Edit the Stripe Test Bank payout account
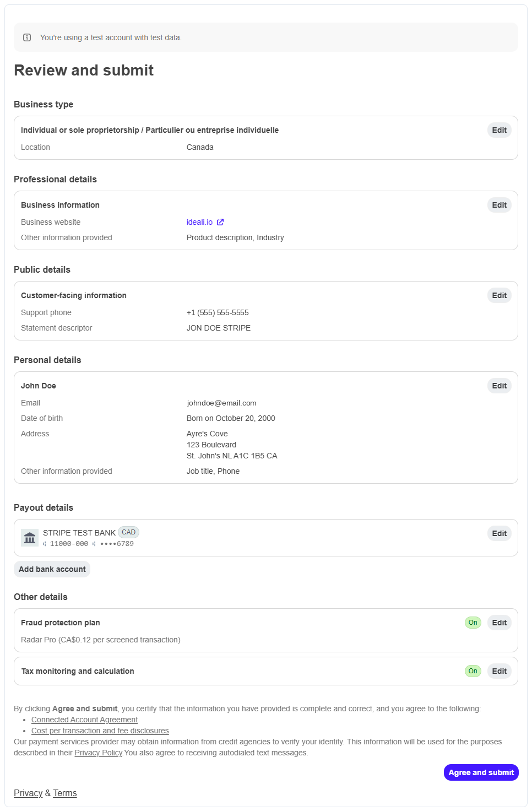The image size is (532, 811). tap(500, 533)
